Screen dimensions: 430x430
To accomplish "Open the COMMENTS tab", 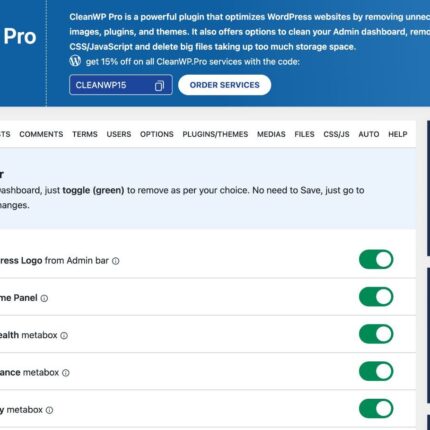I will [x=41, y=134].
